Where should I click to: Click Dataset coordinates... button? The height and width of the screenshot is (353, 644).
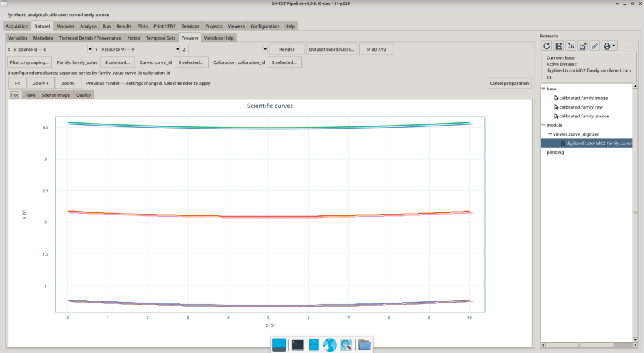pos(331,49)
